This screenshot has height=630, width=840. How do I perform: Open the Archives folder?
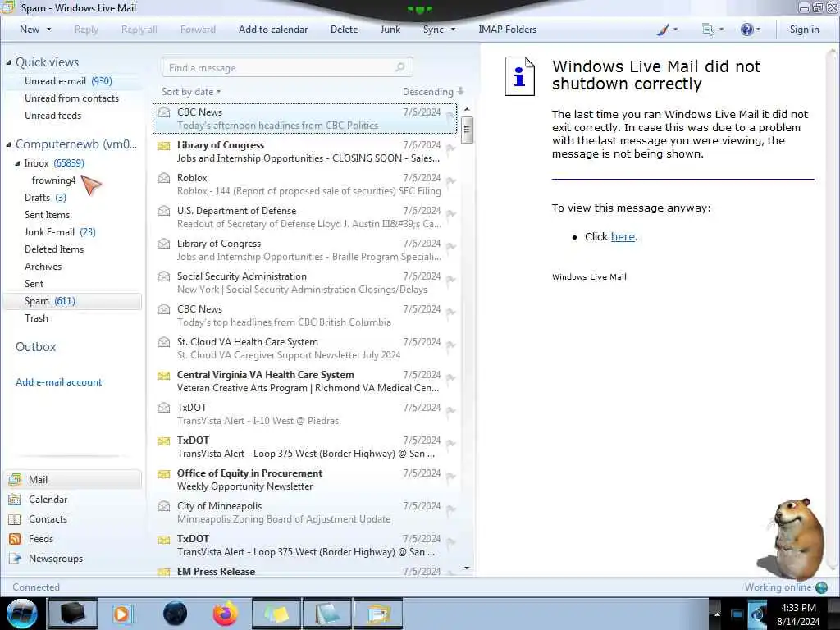click(x=43, y=267)
